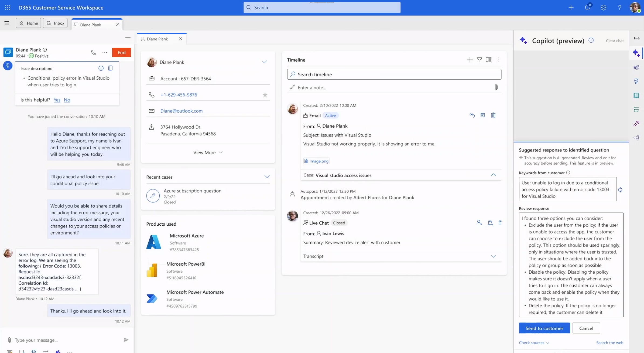This screenshot has height=353, width=644.
Task: Select the Inbox tab
Action: tap(56, 23)
